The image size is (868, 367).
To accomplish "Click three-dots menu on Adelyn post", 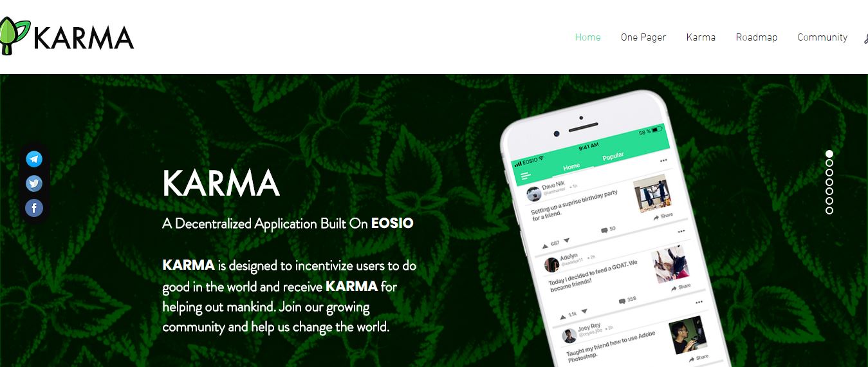I will point(681,231).
